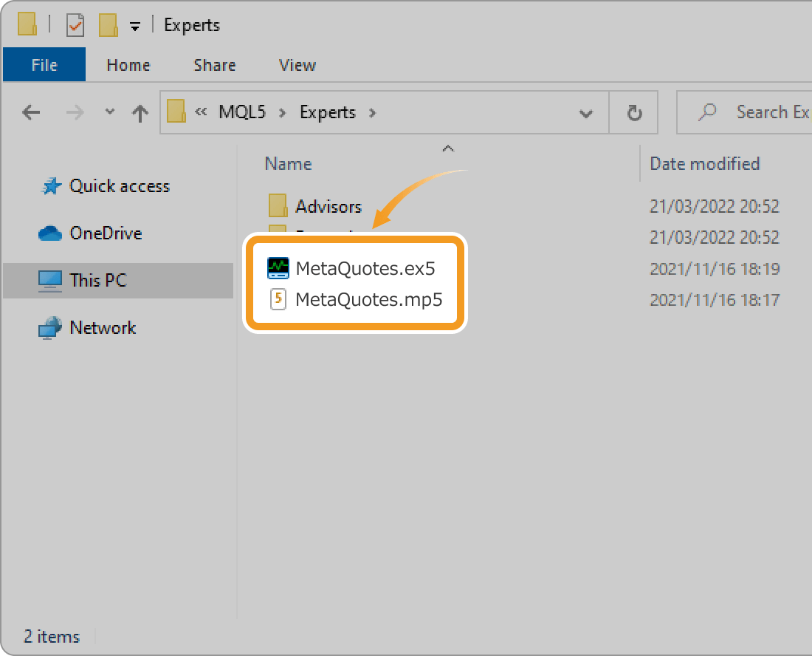812x656 pixels.
Task: Switch to the View ribbon tab
Action: pos(297,65)
